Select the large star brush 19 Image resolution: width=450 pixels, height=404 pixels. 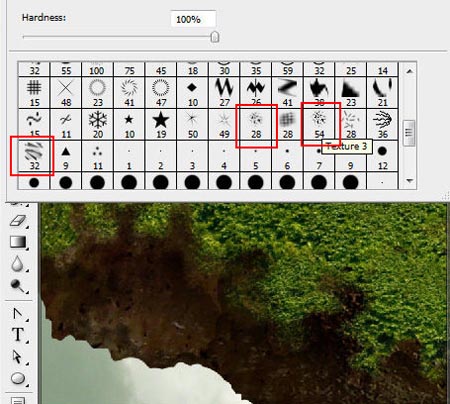[161, 125]
